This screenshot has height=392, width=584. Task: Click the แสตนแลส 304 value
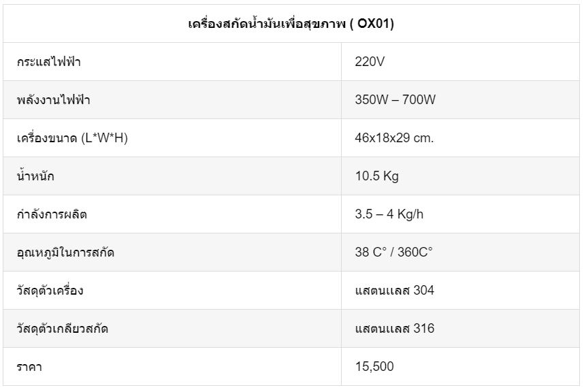(x=395, y=290)
